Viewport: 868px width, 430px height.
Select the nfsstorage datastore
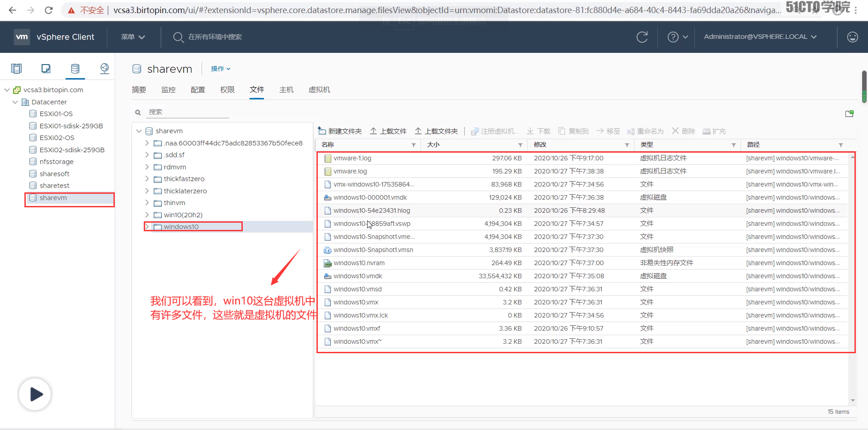(56, 162)
